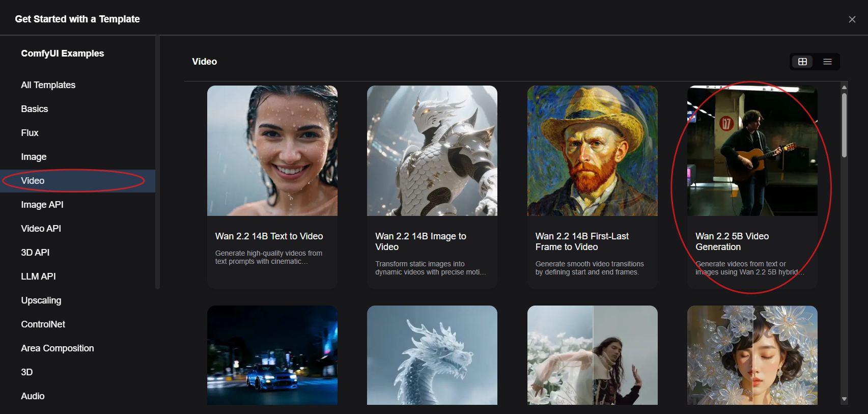Select the Image category
The height and width of the screenshot is (414, 868).
(x=77, y=157)
